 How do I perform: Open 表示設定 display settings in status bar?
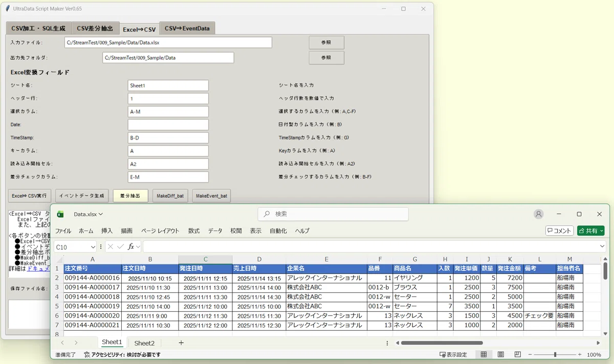(x=453, y=354)
